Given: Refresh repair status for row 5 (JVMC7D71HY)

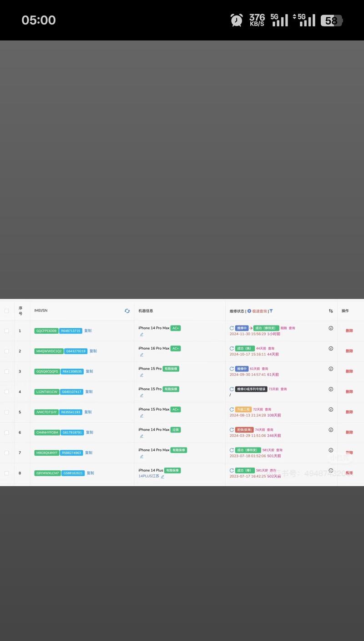Looking at the screenshot, I should point(232,410).
